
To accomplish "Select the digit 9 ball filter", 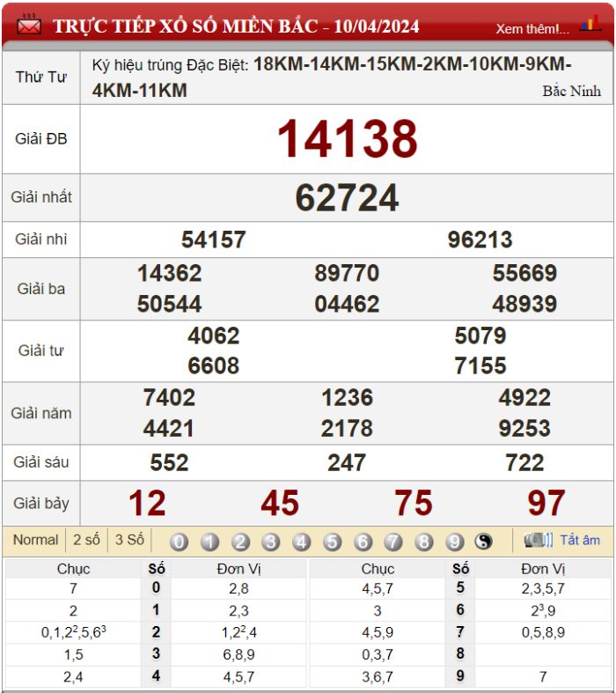I will [454, 542].
